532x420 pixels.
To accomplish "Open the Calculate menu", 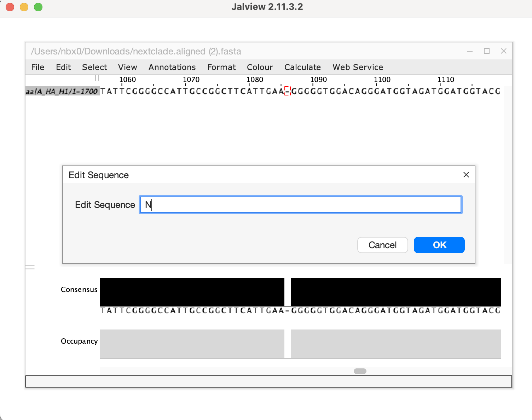I will (x=302, y=67).
